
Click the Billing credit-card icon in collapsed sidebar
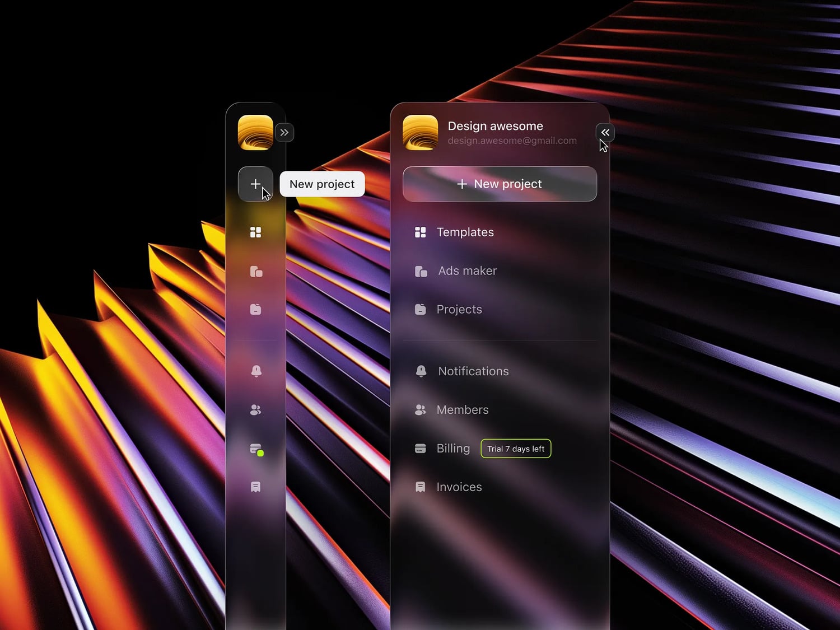coord(255,449)
